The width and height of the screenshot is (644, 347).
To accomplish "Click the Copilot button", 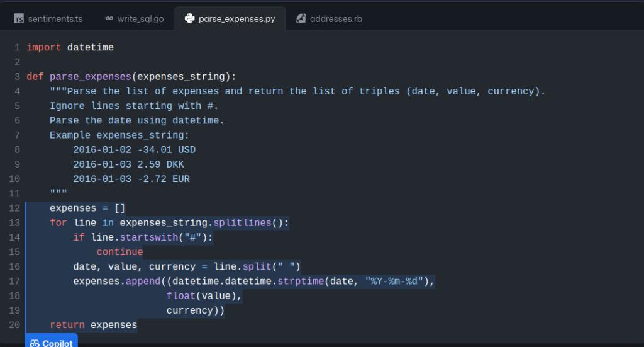I will pos(52,341).
